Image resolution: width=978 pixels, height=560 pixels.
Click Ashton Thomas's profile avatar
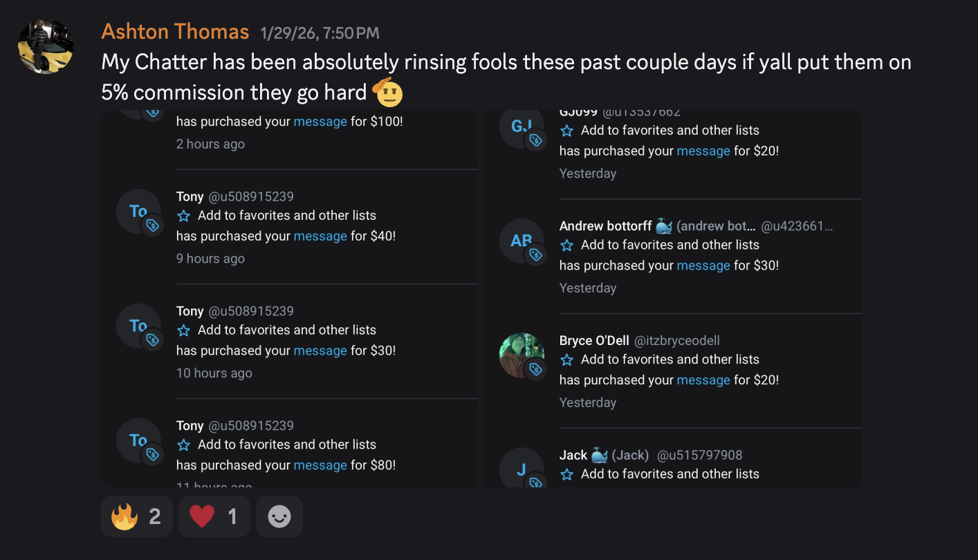[46, 46]
